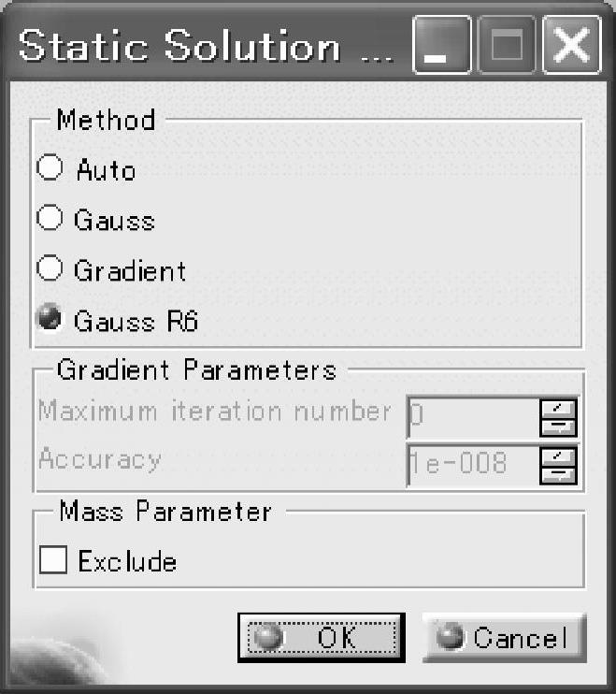Select the Gauss R6 radio option
Viewport: 616px width, 694px height.
click(x=50, y=320)
